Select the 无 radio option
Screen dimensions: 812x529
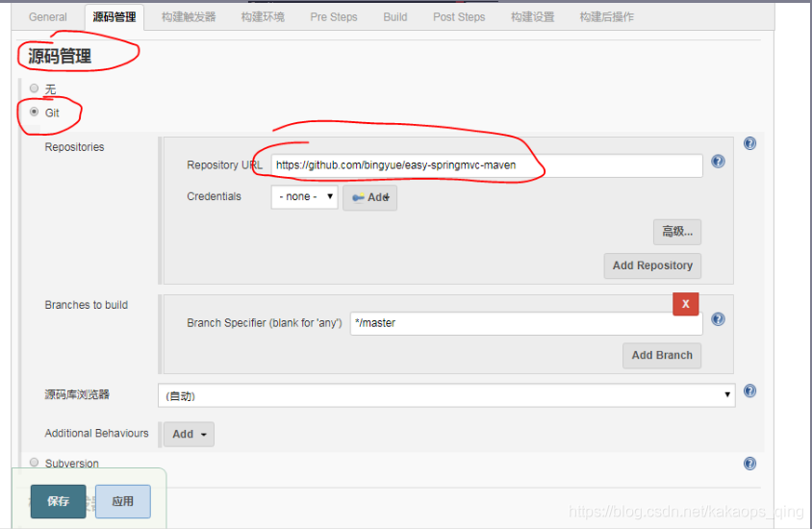35,88
